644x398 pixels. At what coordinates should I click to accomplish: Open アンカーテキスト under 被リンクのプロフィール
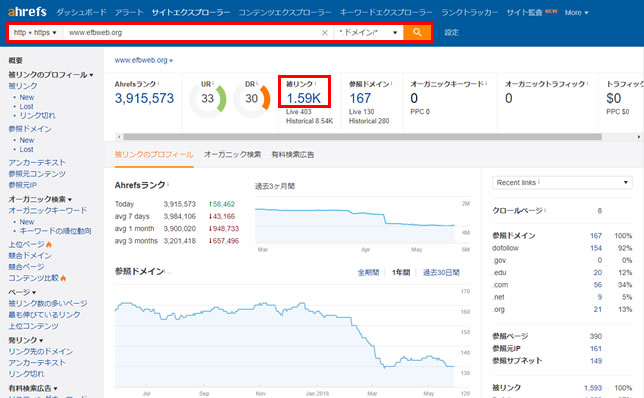pyautogui.click(x=37, y=163)
